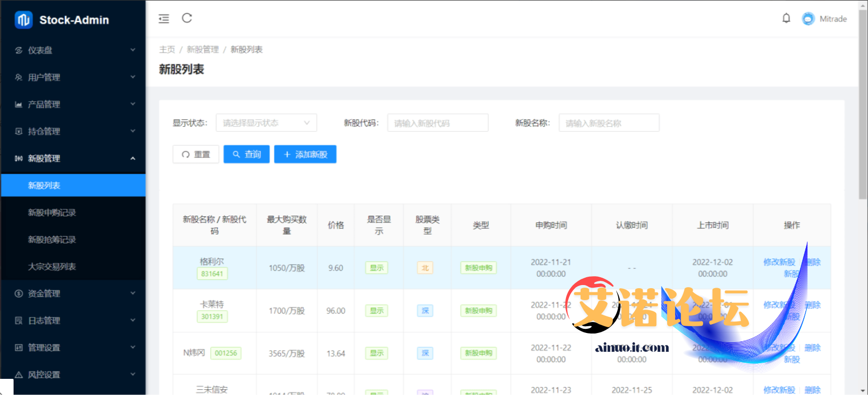
Task: Expand the 管理设置 menu chevron
Action: point(132,348)
